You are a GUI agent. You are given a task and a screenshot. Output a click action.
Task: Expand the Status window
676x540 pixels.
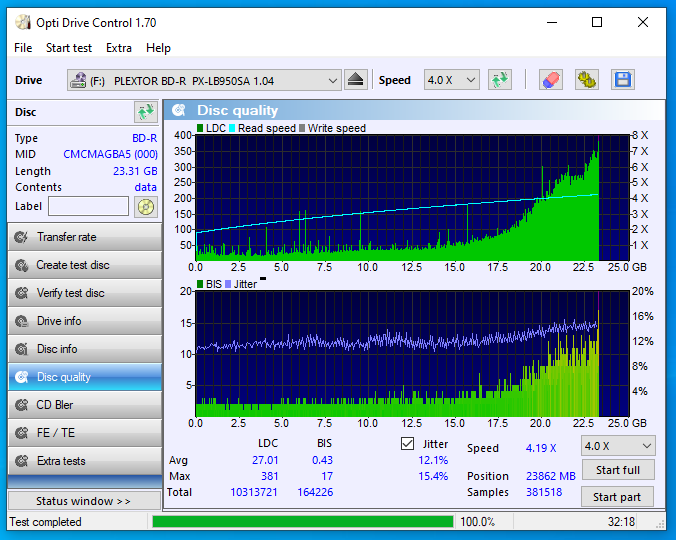(x=84, y=501)
